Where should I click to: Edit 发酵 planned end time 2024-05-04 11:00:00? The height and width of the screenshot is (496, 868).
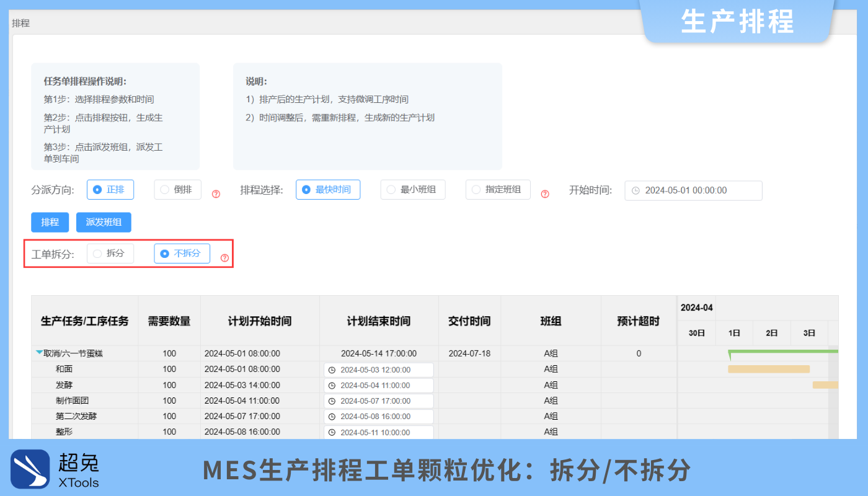click(379, 386)
